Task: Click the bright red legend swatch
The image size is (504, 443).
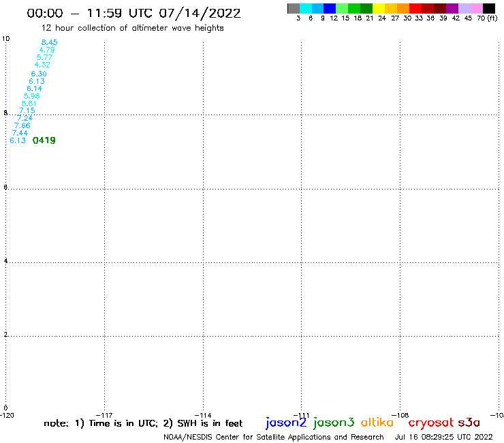Action: (x=415, y=8)
